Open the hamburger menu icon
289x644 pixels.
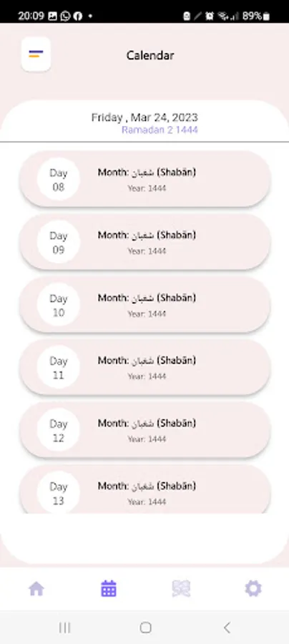(x=36, y=54)
